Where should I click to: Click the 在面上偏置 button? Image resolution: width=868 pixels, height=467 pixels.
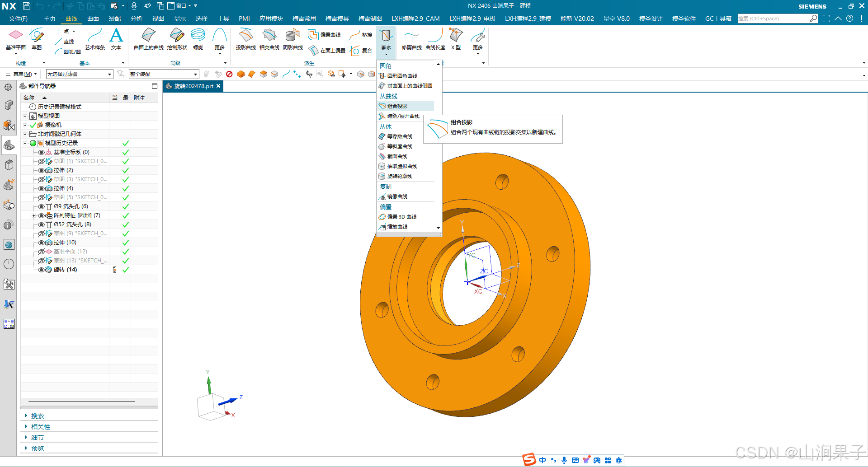327,51
